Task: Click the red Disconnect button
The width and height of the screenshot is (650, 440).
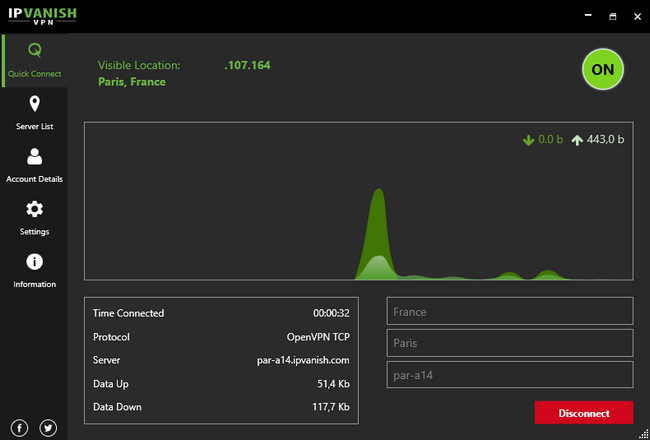Action: (x=584, y=413)
